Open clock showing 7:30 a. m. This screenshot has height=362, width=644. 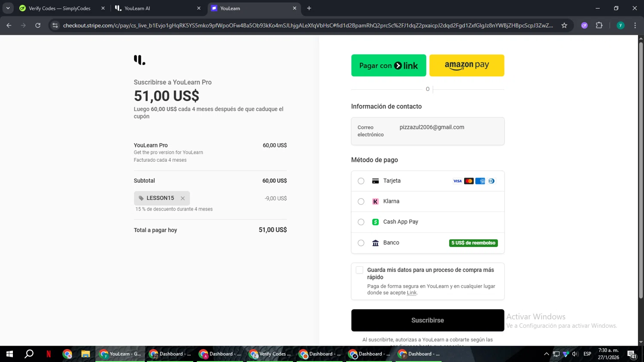pyautogui.click(x=608, y=354)
